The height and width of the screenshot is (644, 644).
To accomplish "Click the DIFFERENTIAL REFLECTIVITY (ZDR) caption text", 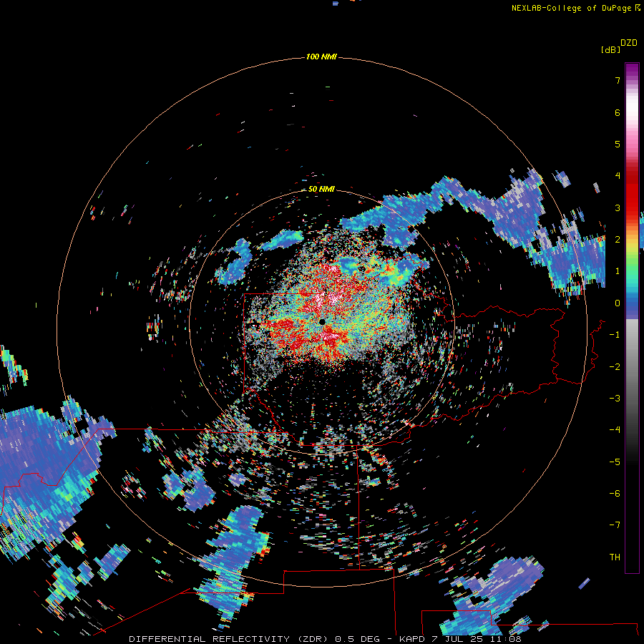I will [x=228, y=639].
